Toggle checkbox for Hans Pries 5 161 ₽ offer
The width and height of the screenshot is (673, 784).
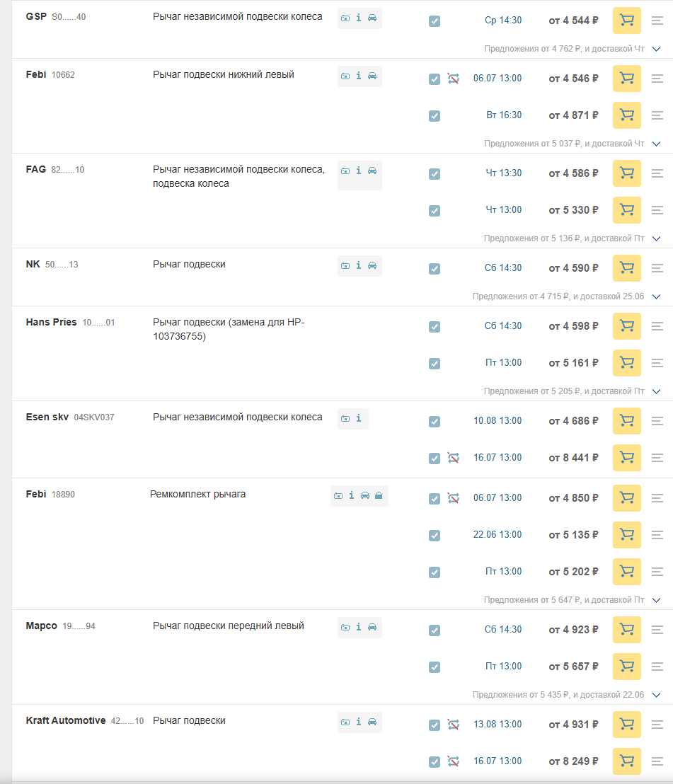[x=435, y=364]
